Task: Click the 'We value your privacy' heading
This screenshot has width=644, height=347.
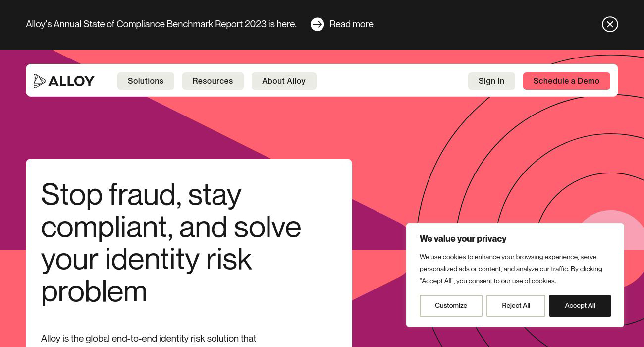Action: [463, 239]
